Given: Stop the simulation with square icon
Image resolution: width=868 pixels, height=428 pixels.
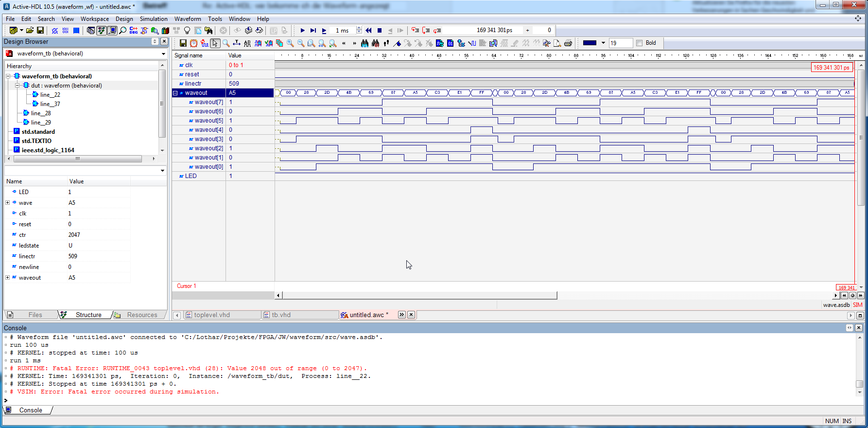Looking at the screenshot, I should (380, 30).
